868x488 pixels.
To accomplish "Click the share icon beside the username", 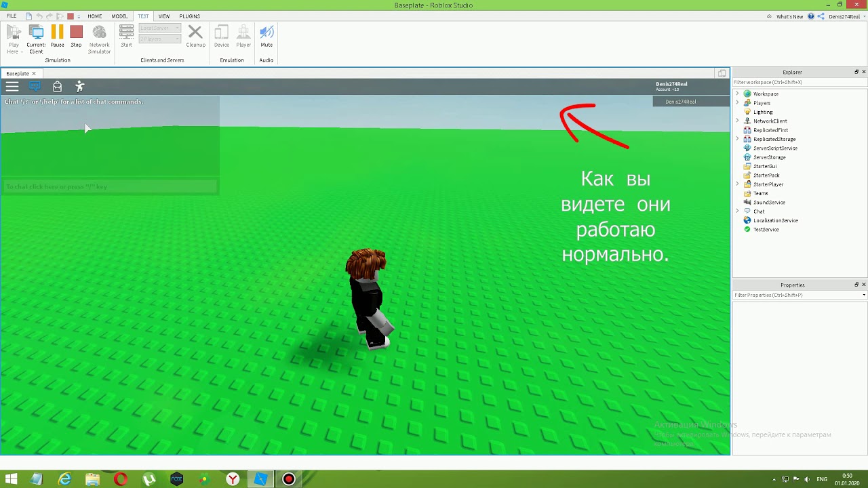I will [821, 16].
